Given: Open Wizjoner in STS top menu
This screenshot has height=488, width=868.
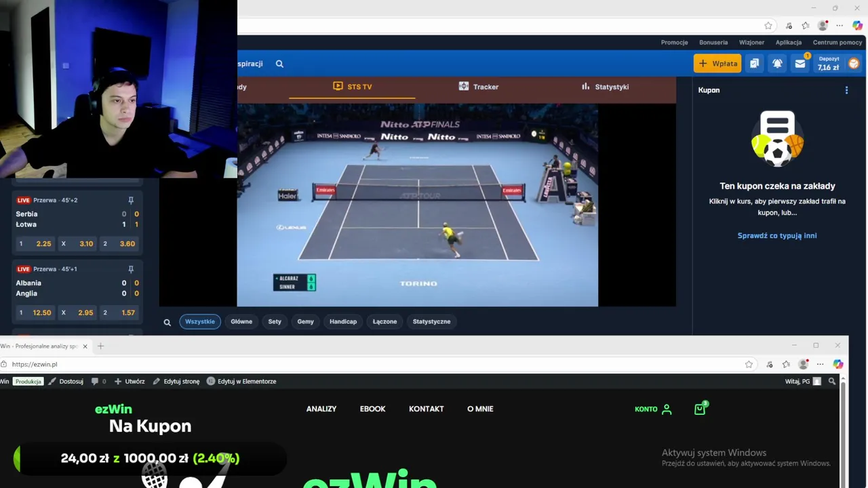Looking at the screenshot, I should click(751, 42).
